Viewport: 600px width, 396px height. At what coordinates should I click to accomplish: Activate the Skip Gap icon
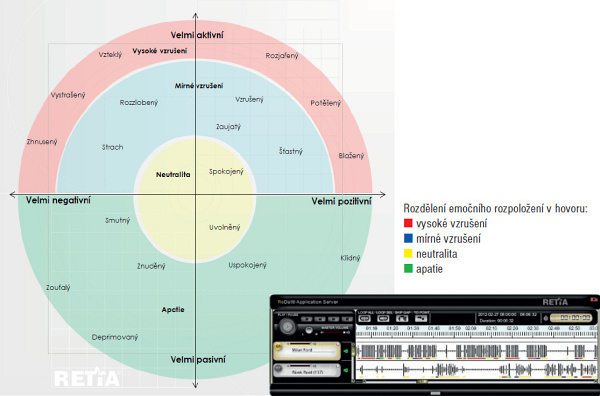402,318
